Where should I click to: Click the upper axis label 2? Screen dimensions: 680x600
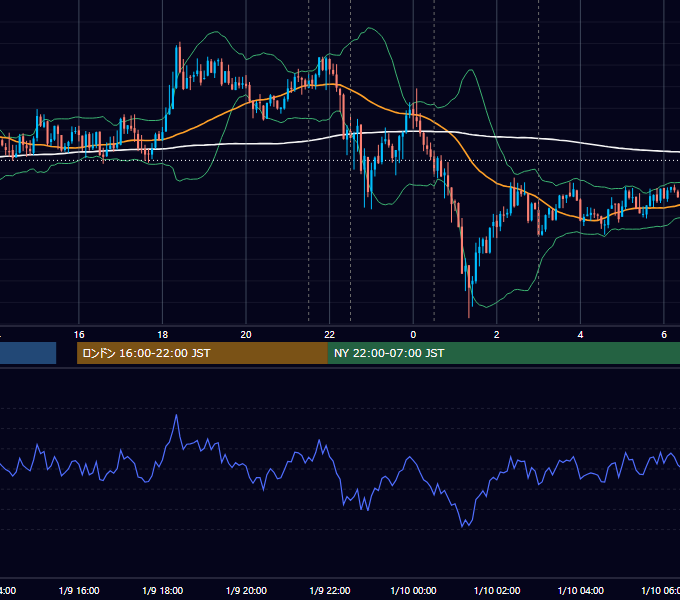[x=497, y=335]
